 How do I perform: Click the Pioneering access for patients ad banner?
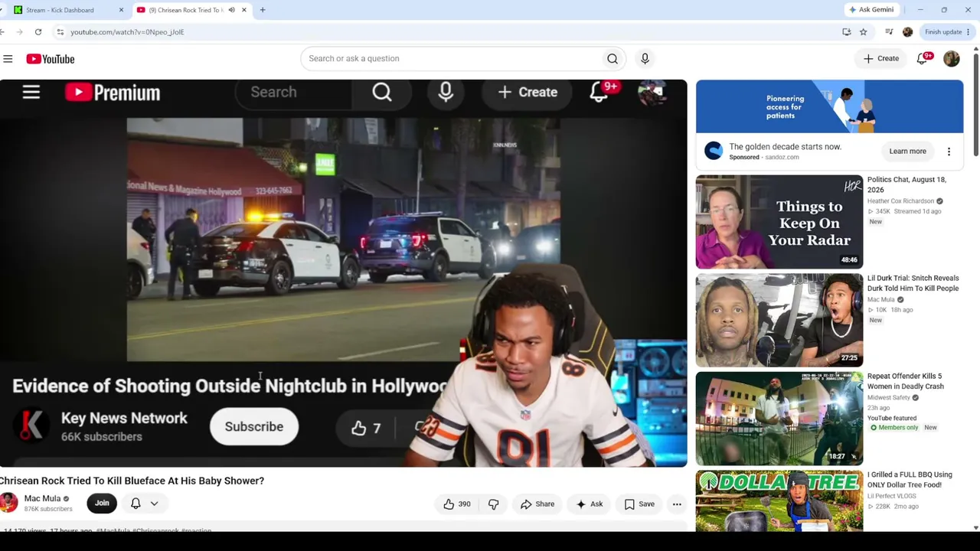(x=829, y=107)
